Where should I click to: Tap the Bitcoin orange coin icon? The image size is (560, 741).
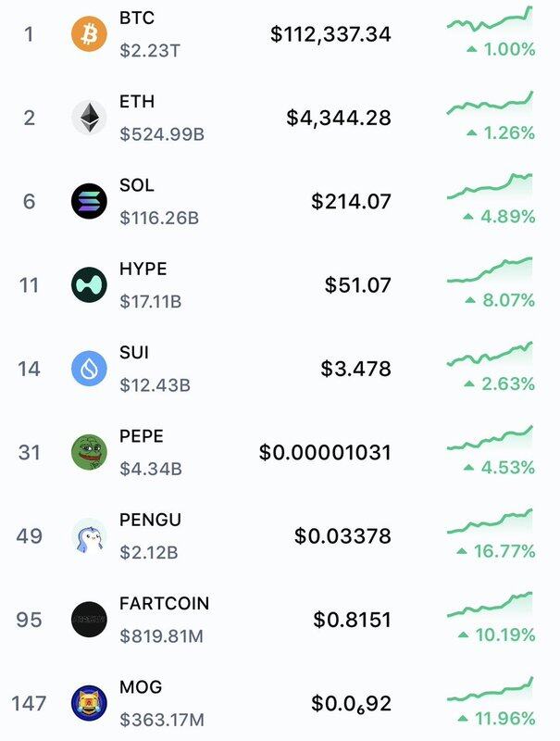(x=89, y=34)
